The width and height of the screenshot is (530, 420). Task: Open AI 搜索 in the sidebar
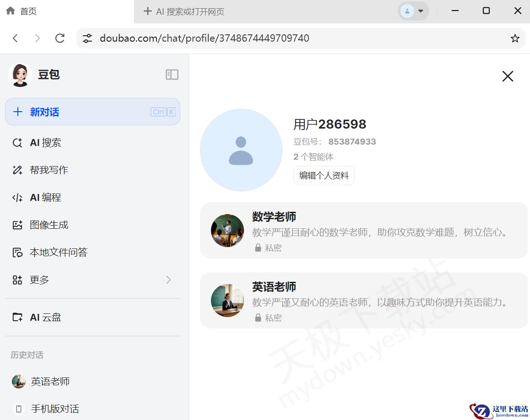pyautogui.click(x=92, y=143)
